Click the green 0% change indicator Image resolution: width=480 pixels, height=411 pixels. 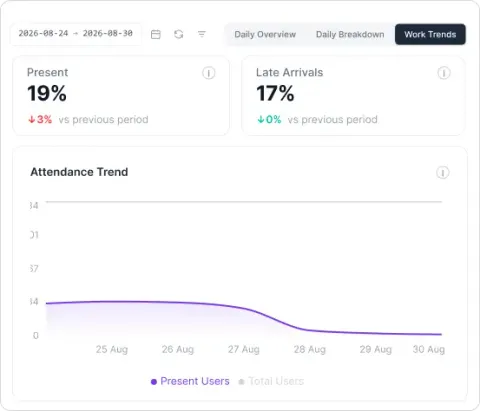point(269,119)
